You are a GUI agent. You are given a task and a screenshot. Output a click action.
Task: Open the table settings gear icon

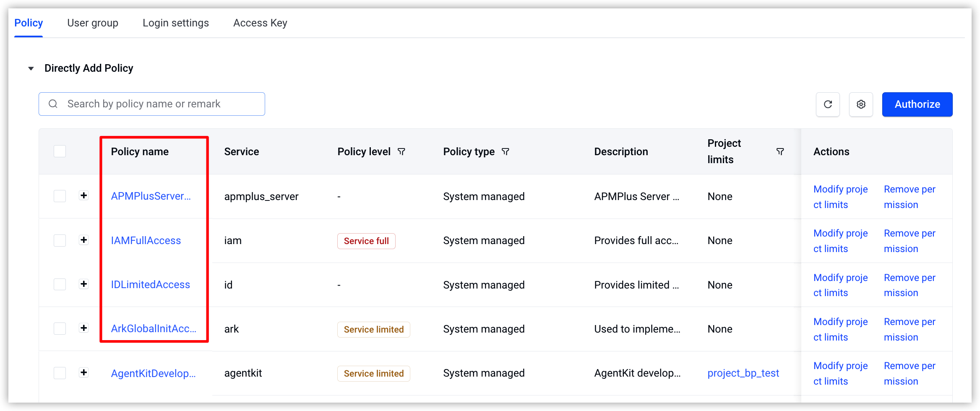(861, 104)
